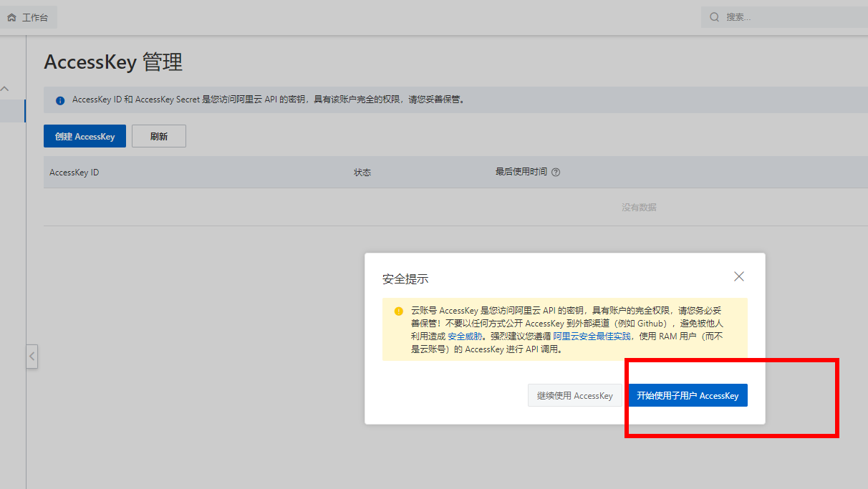Viewport: 868px width, 489px height.
Task: Click the 没有数据 empty table text
Action: (x=639, y=207)
